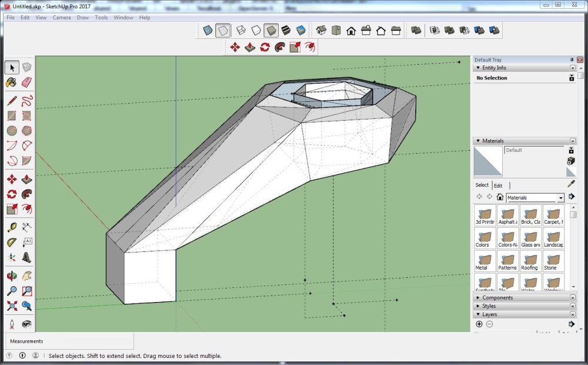588x365 pixels.
Task: Pick the Circle drawing tool
Action: [x=12, y=131]
